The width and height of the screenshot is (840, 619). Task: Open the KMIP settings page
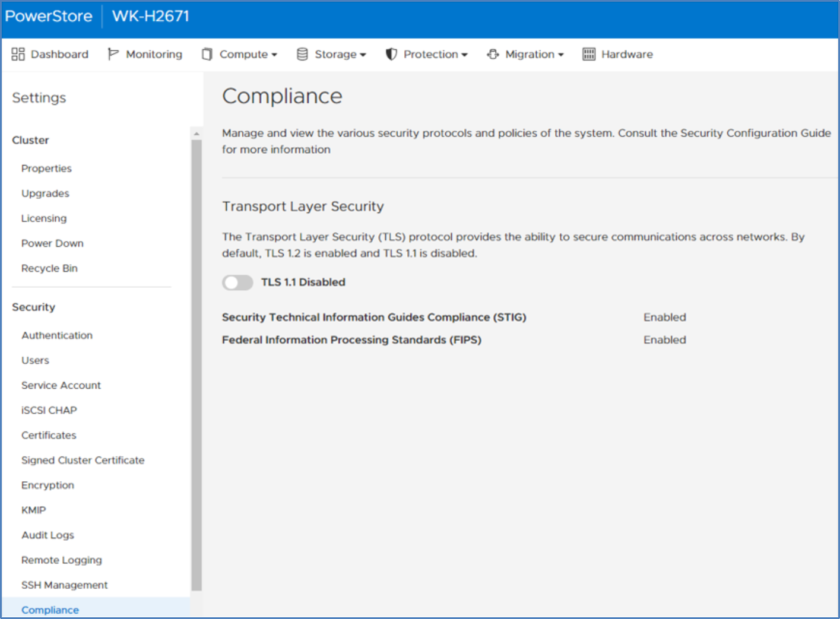(33, 510)
